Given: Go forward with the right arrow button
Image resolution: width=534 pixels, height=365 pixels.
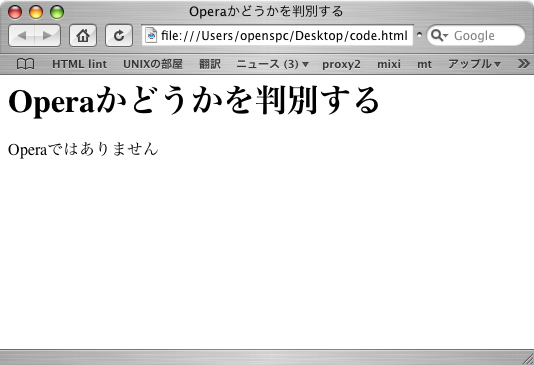Looking at the screenshot, I should [x=47, y=35].
